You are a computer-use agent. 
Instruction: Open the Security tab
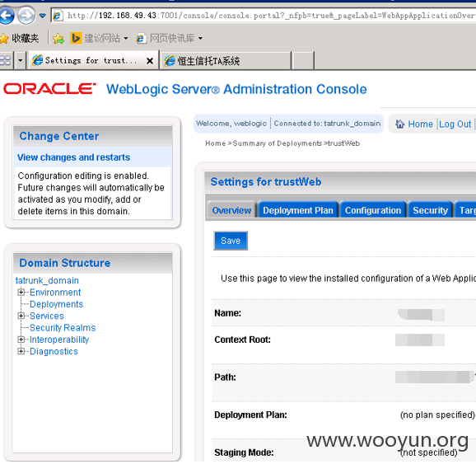coord(430,210)
